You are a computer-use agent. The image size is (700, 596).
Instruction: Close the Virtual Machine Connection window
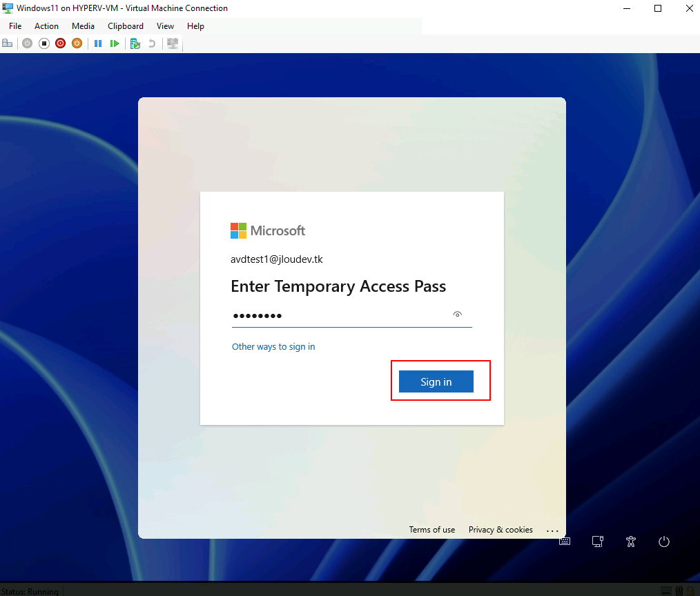(x=689, y=8)
